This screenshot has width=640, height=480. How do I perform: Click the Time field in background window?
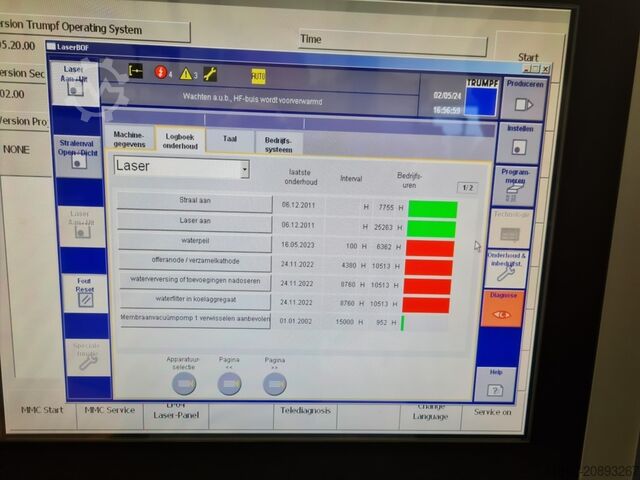[392, 43]
